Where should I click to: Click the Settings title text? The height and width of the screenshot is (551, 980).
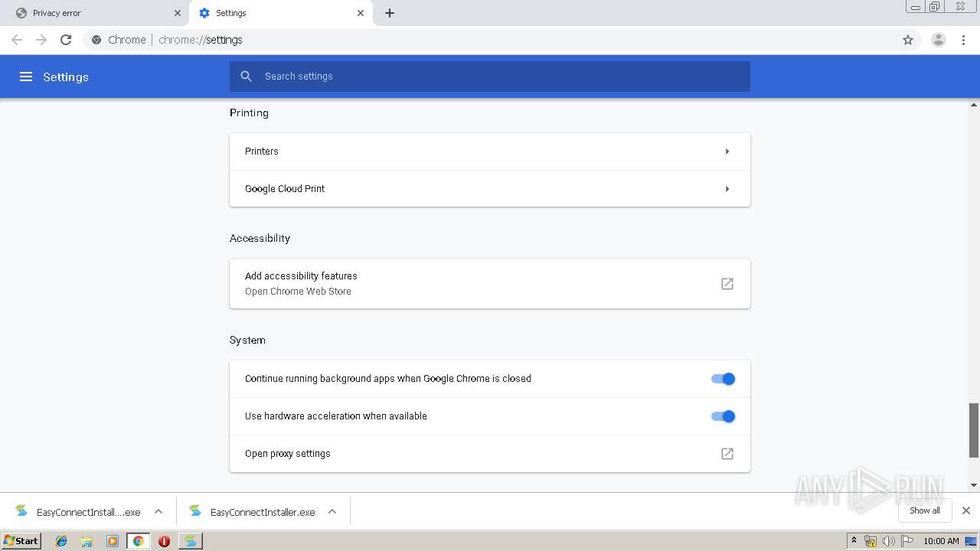click(x=66, y=77)
